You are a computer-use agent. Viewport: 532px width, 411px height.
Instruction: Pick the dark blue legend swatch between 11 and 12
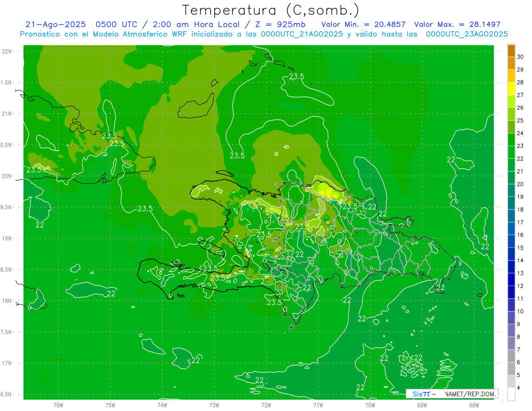tap(511, 292)
